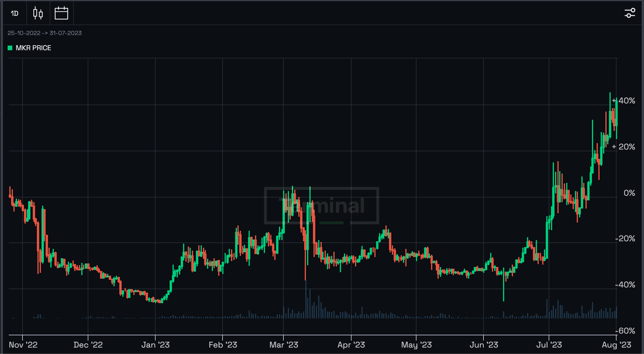The image size is (644, 354).
Task: Click the tall March '23 volume bar
Action: point(306,299)
